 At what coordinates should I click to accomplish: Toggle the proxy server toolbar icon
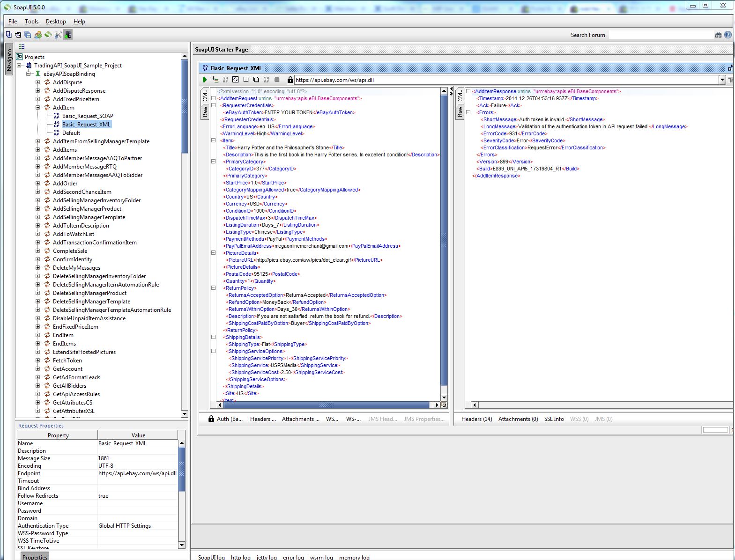tap(68, 35)
